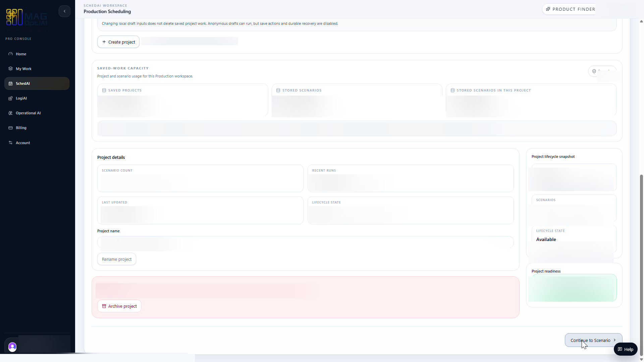Click the Saved Projects database icon
644x362 pixels.
coord(104,90)
